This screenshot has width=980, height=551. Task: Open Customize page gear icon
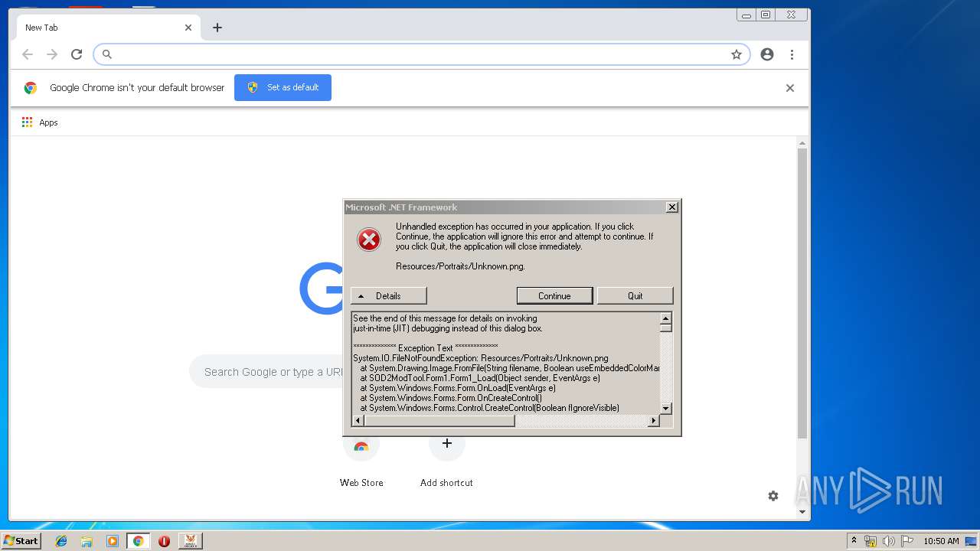point(773,496)
